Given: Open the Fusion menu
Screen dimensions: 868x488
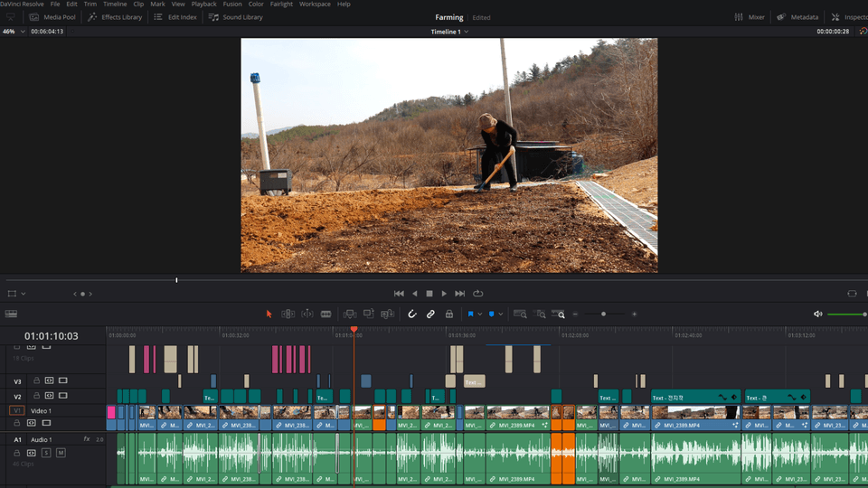Looking at the screenshot, I should point(232,5).
